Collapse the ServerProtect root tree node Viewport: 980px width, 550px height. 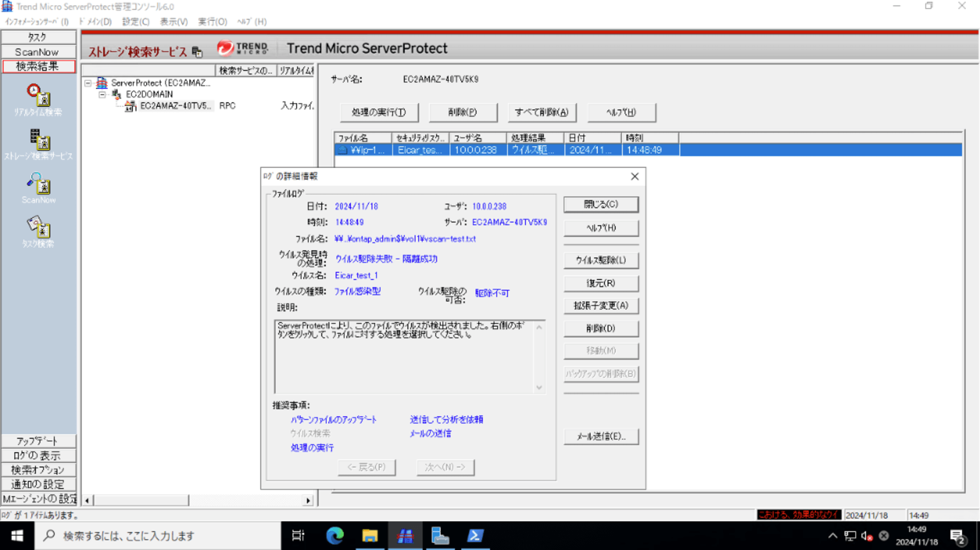pyautogui.click(x=88, y=83)
